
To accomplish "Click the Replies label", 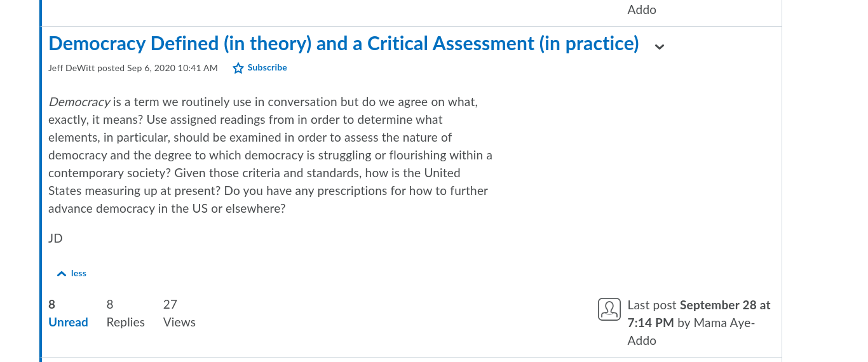I will pyautogui.click(x=126, y=322).
